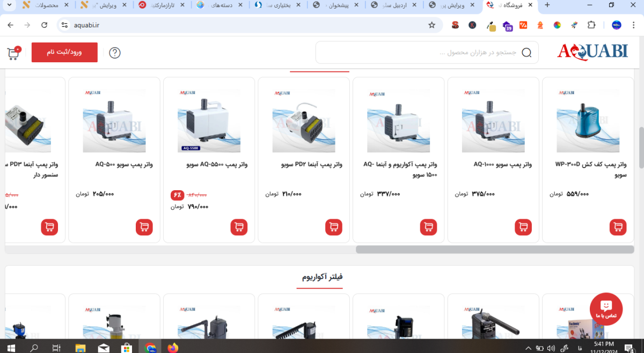644x353 pixels.
Task: Click the فیلتر آکواریوم section heading
Action: (322, 277)
